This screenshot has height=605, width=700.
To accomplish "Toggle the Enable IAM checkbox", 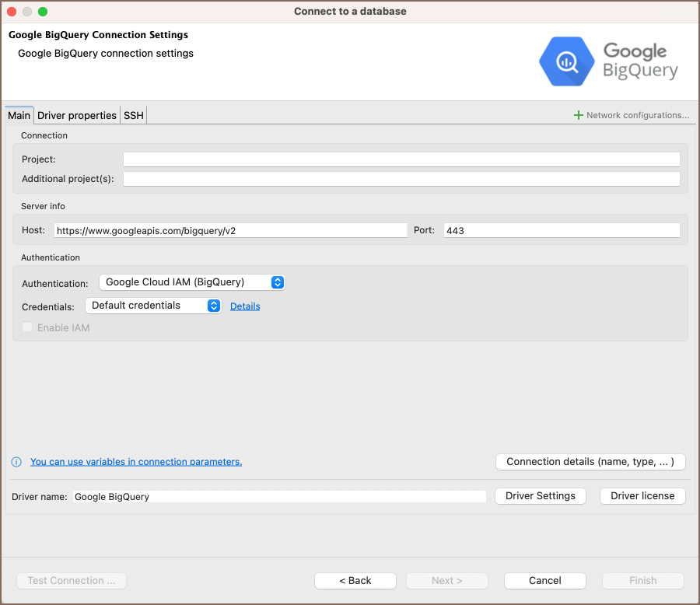I will pos(28,327).
